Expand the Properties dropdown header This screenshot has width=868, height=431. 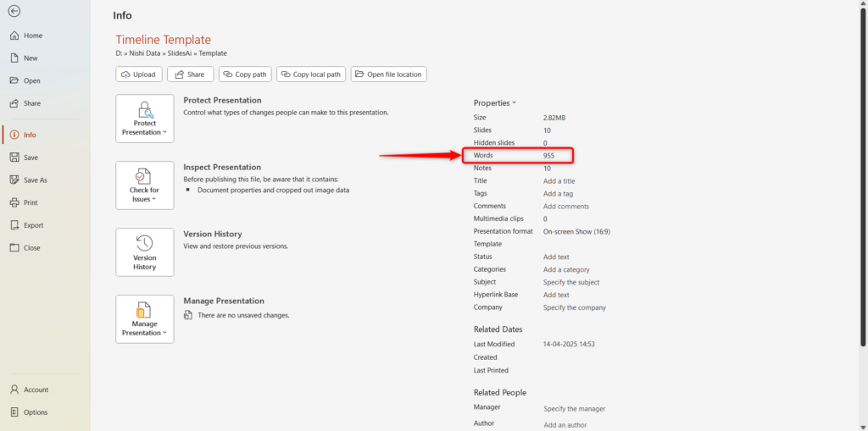495,102
